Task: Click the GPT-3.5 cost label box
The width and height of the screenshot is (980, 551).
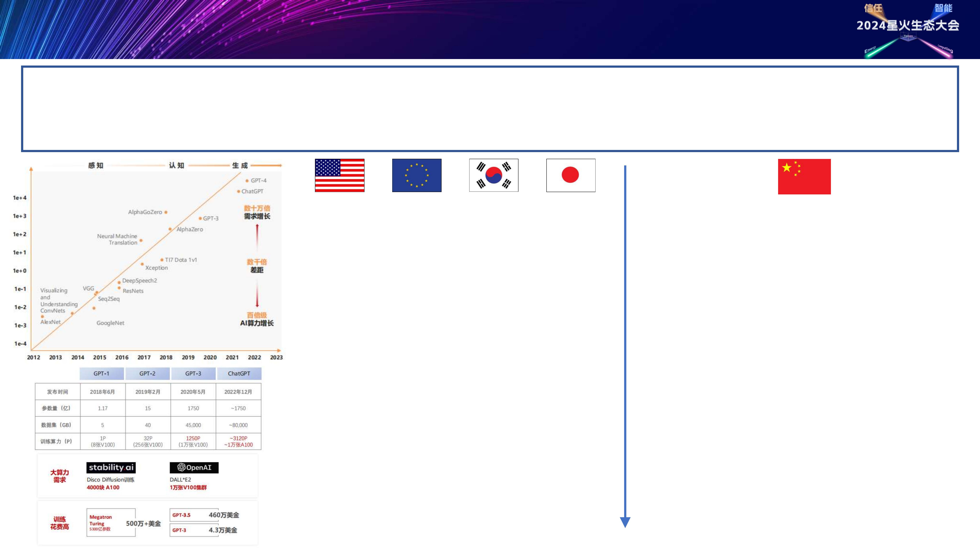Action: (194, 515)
